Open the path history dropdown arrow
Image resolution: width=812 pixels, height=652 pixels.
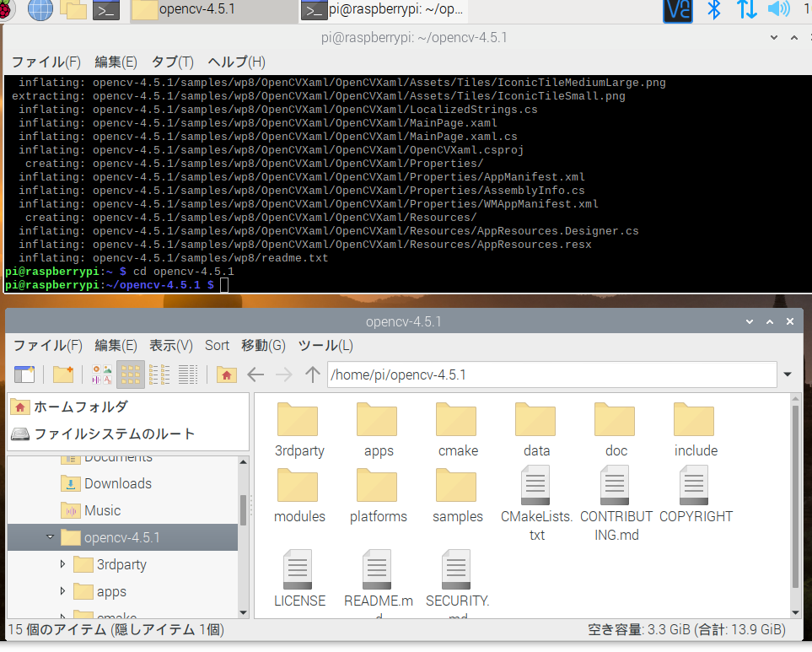coord(788,374)
